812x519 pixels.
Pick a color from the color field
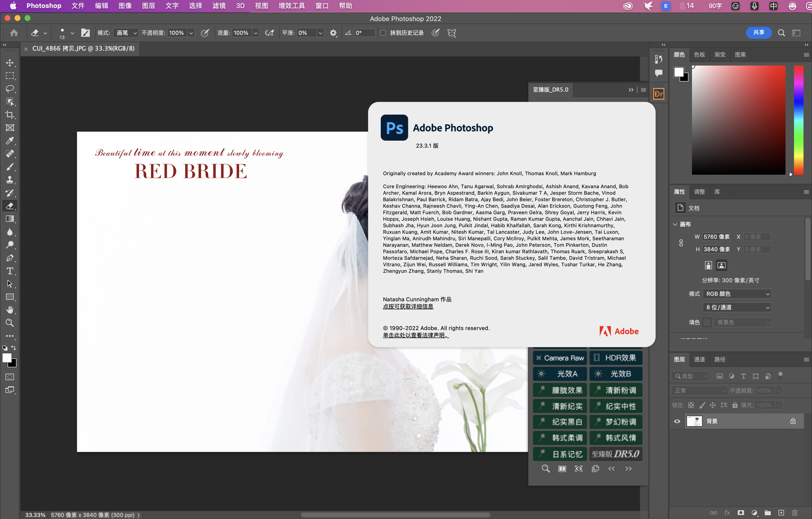point(738,120)
